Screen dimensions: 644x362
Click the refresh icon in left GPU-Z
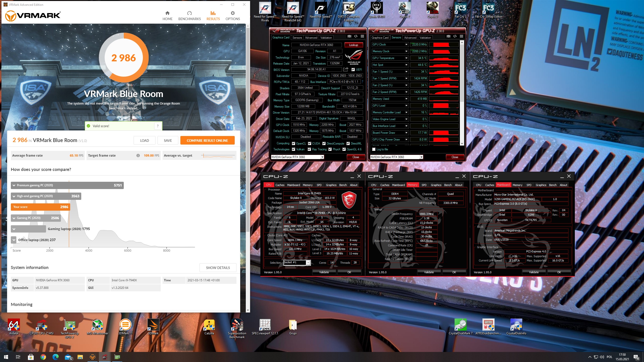pyautogui.click(x=356, y=36)
